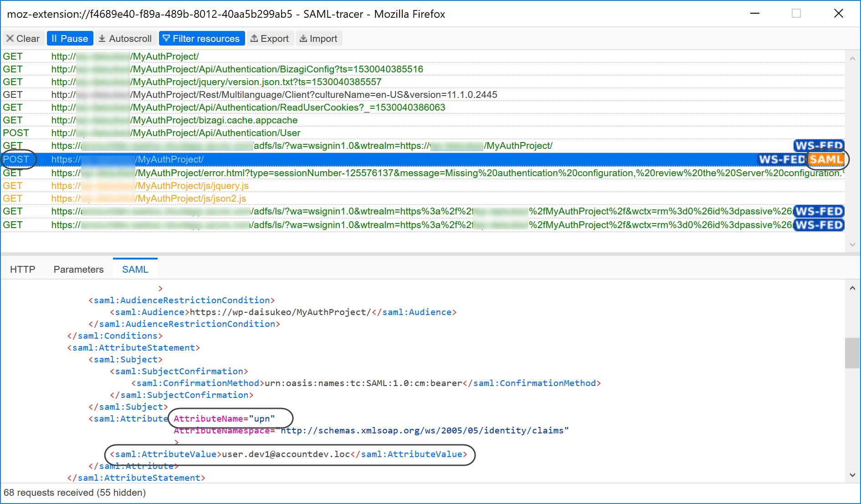Click the Import button
Screen dimensions: 861x504
[x=319, y=39]
